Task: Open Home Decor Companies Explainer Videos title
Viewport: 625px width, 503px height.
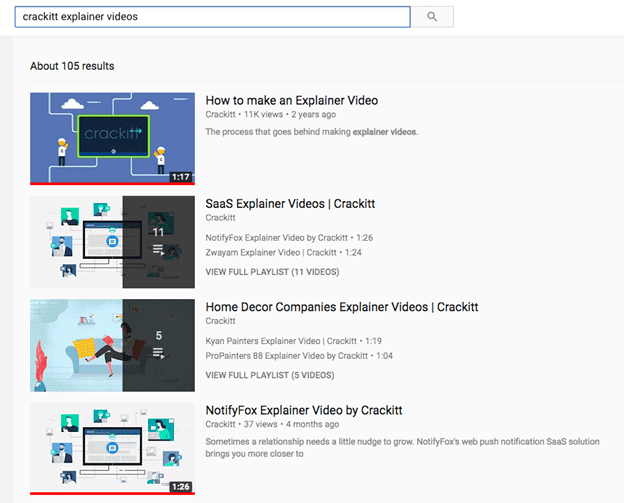Action: [342, 307]
